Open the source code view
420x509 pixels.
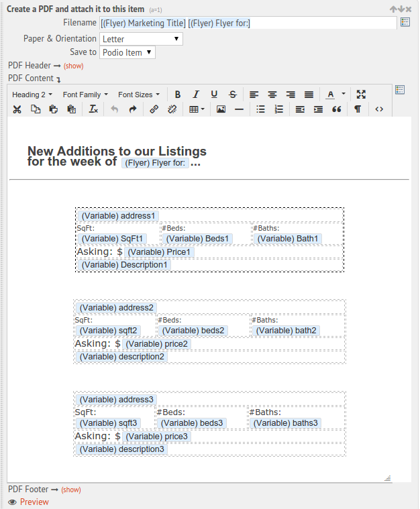[x=379, y=109]
